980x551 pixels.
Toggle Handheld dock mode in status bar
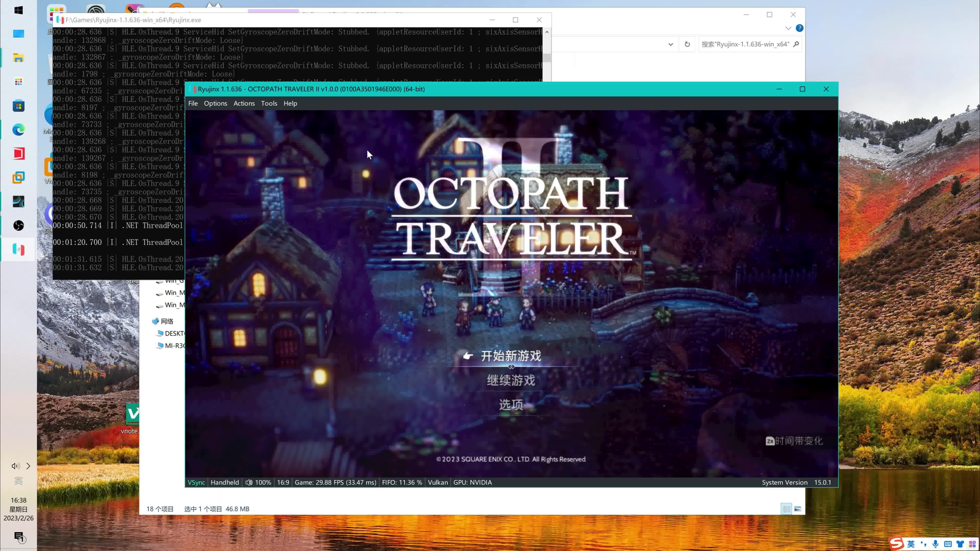point(225,482)
